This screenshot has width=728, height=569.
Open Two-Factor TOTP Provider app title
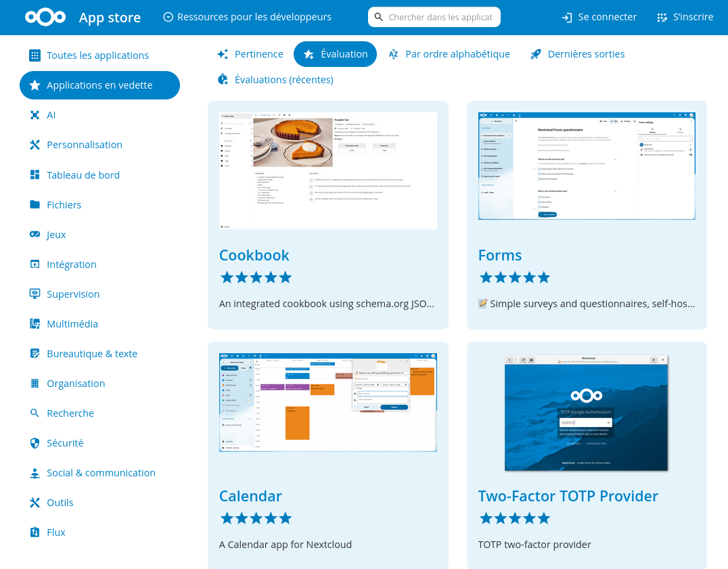[568, 496]
